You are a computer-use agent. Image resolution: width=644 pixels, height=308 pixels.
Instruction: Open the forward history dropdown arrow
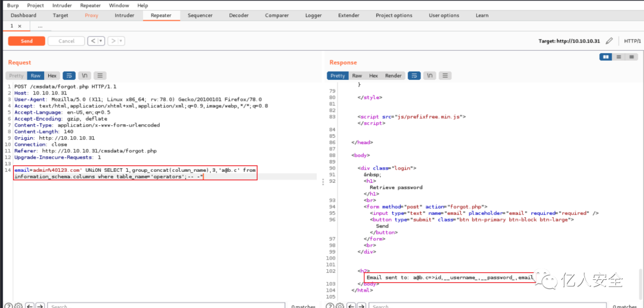click(122, 41)
